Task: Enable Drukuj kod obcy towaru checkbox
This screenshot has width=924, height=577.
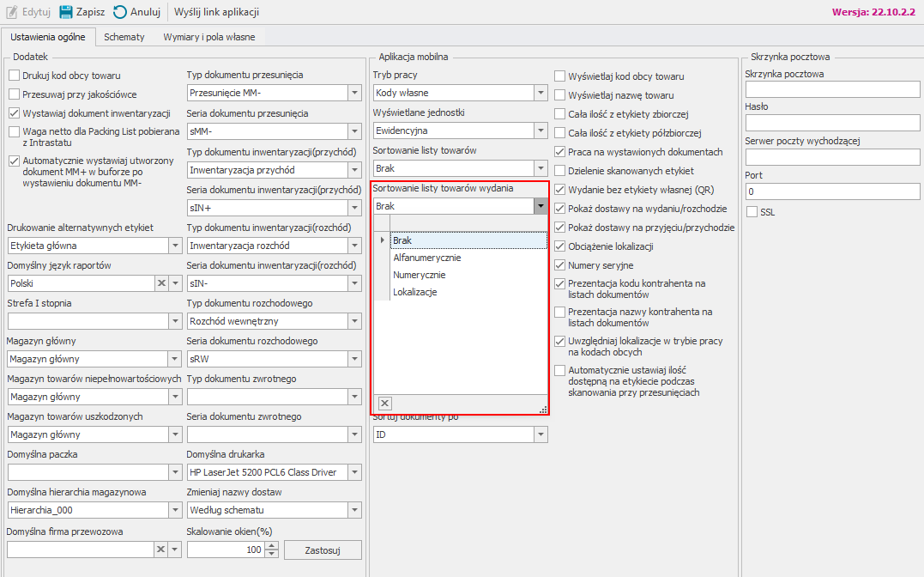Action: pos(14,76)
